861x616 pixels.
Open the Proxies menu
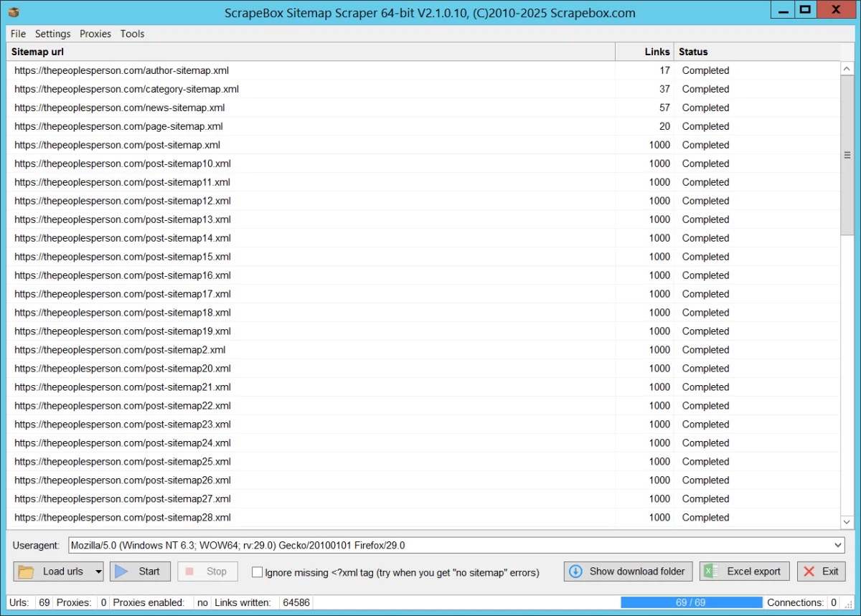point(95,34)
